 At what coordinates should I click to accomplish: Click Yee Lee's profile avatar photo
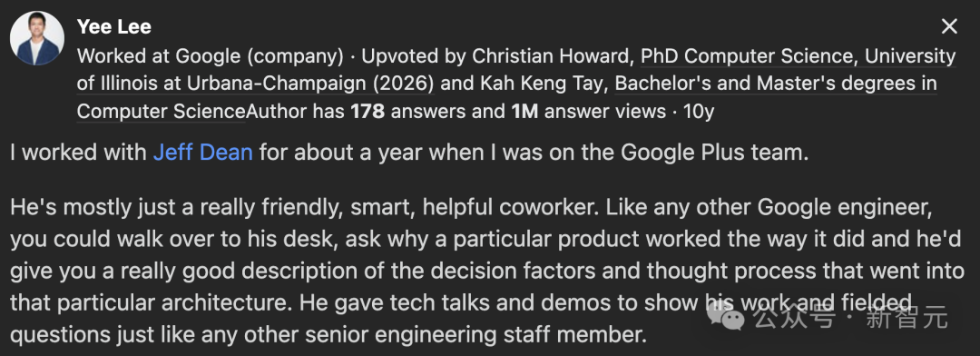37,39
